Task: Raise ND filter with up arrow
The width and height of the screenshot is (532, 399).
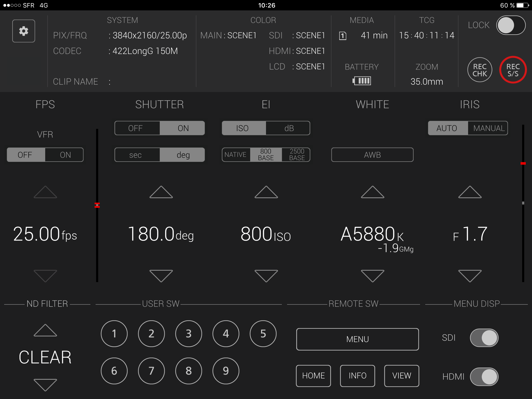Action: (45, 330)
